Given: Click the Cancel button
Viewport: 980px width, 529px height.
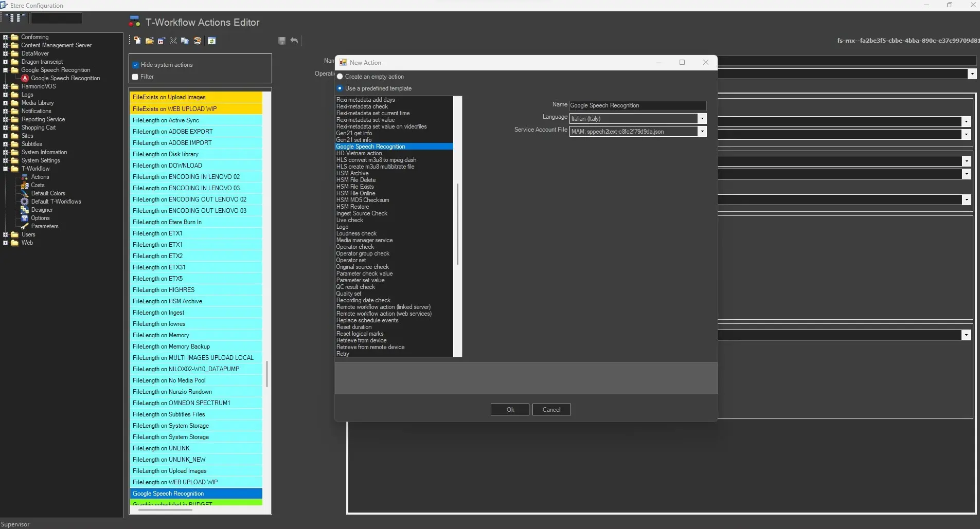Looking at the screenshot, I should point(551,410).
